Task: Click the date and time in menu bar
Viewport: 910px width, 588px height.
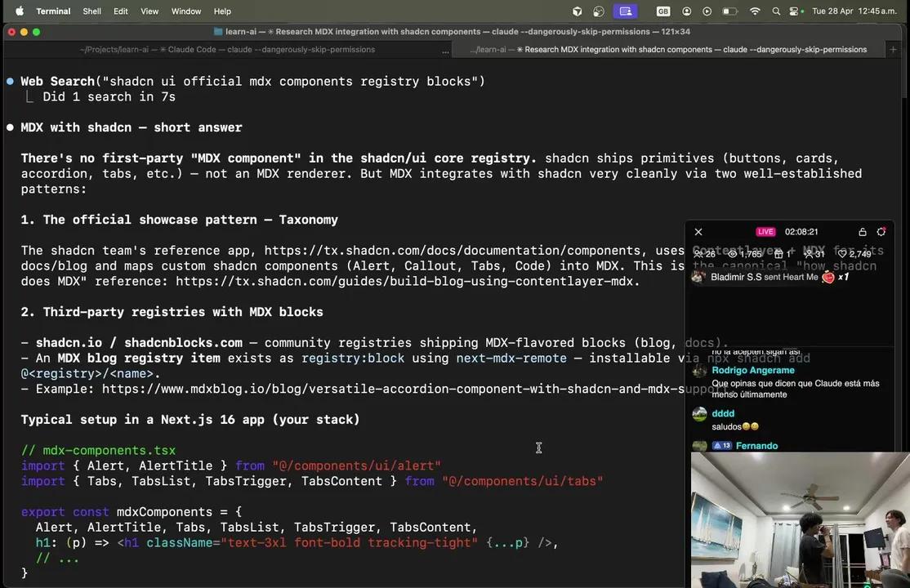Action: (854, 11)
